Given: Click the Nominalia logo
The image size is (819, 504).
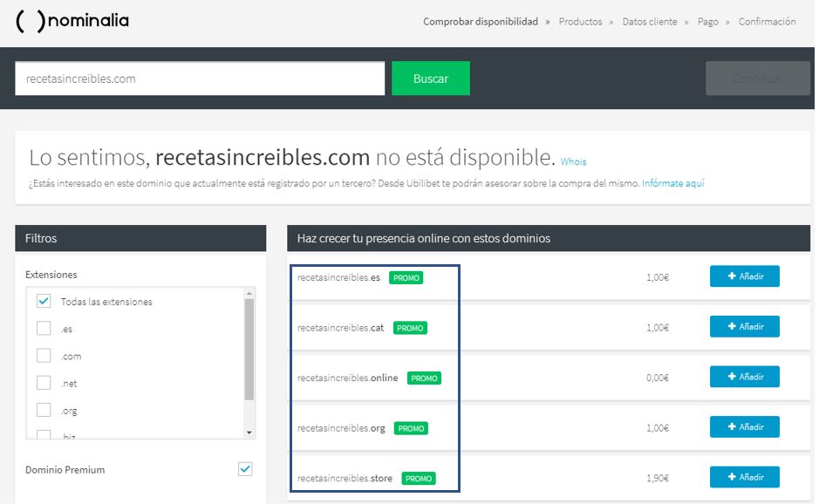Looking at the screenshot, I should point(72,22).
